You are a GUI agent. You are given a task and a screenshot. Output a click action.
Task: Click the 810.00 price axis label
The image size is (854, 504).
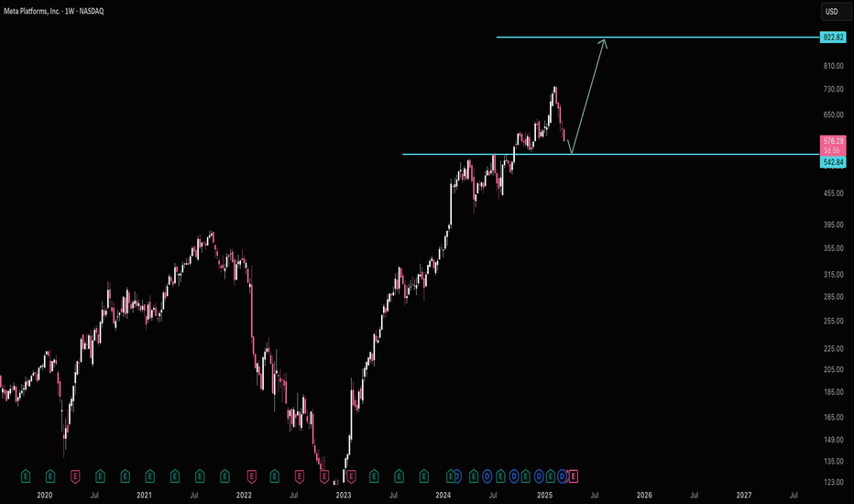point(833,66)
